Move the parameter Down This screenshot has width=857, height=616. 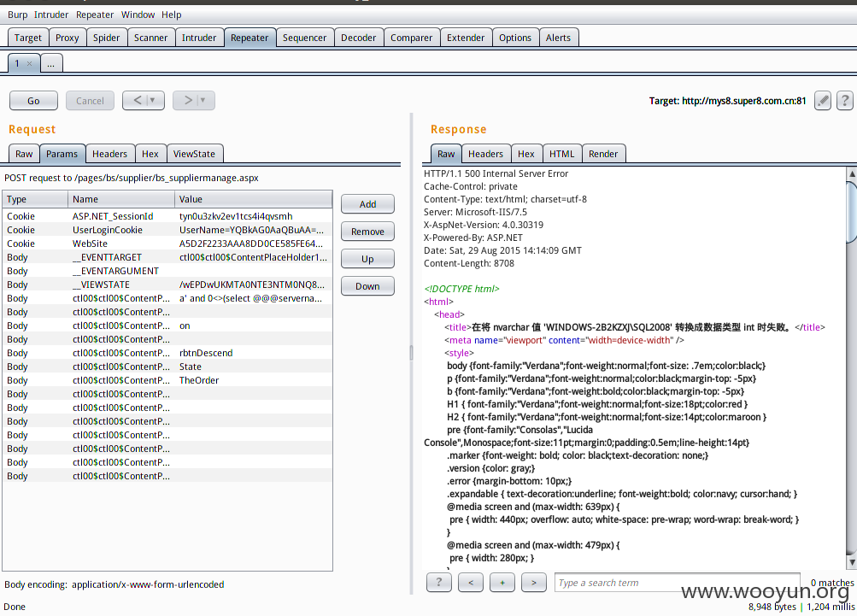point(367,286)
